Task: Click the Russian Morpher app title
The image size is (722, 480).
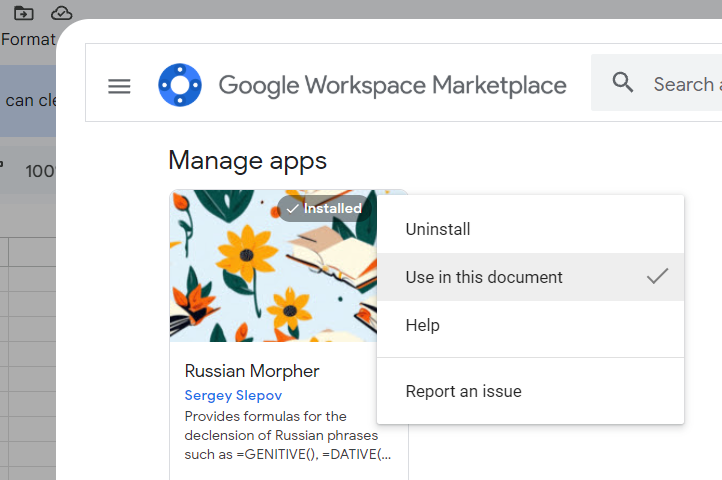Action: [x=252, y=371]
